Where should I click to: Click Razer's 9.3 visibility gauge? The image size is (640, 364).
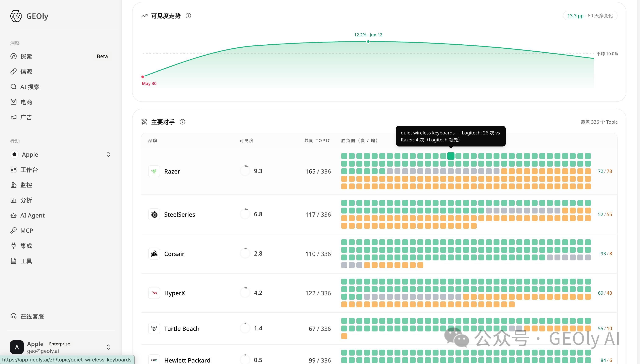click(245, 171)
